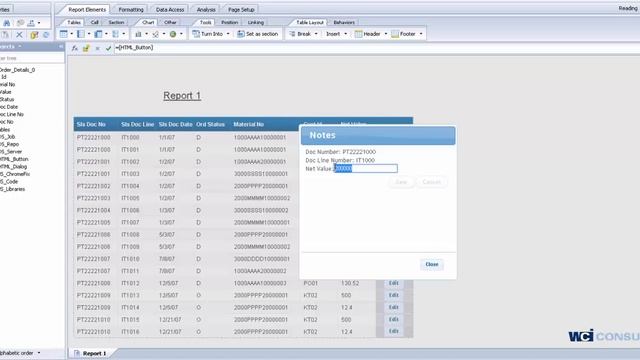Image resolution: width=640 pixels, height=360 pixels.
Task: Open the Report Elements ribbon tab
Action: [87, 9]
